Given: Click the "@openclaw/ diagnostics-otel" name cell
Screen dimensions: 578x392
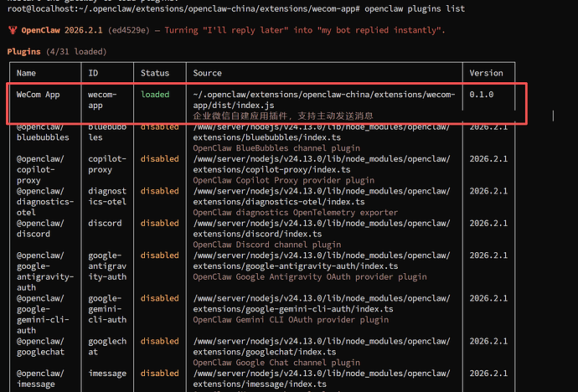Looking at the screenshot, I should click(x=45, y=202).
